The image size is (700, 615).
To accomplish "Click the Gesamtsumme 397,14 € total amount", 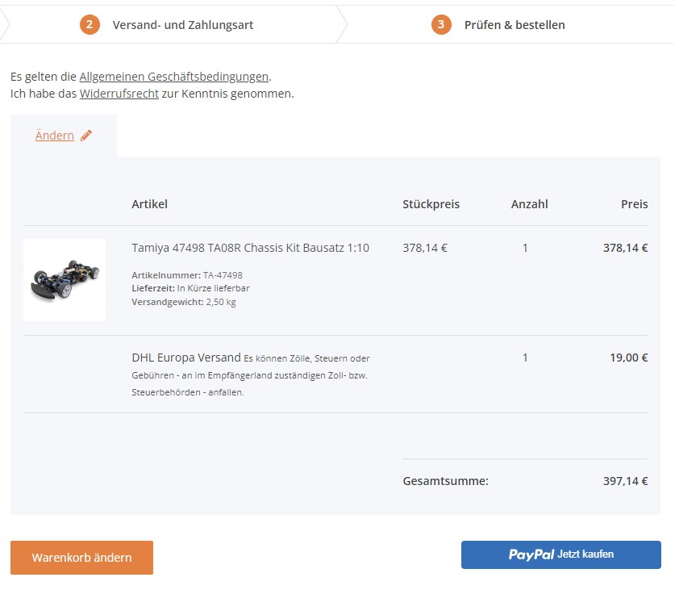I will (626, 481).
